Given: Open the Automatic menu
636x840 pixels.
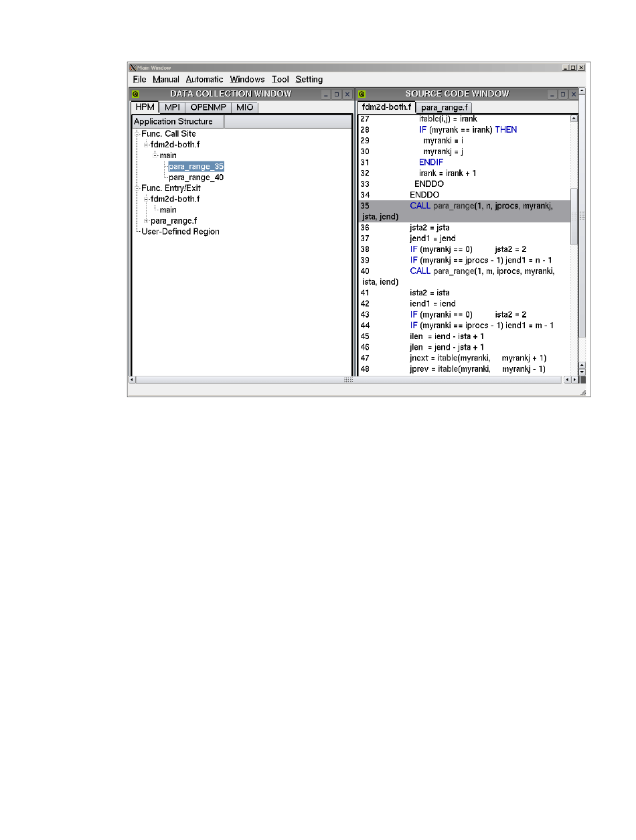Looking at the screenshot, I should pyautogui.click(x=204, y=80).
